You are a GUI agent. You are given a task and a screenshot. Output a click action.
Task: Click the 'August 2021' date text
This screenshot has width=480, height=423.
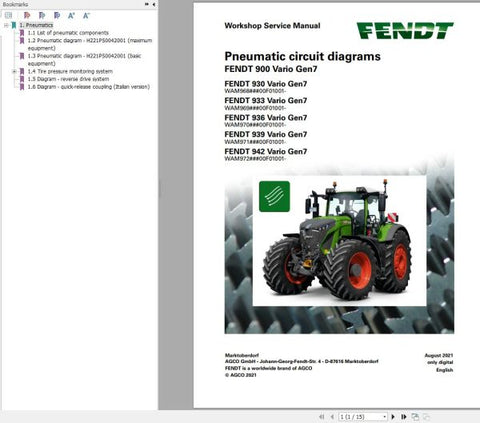(439, 355)
